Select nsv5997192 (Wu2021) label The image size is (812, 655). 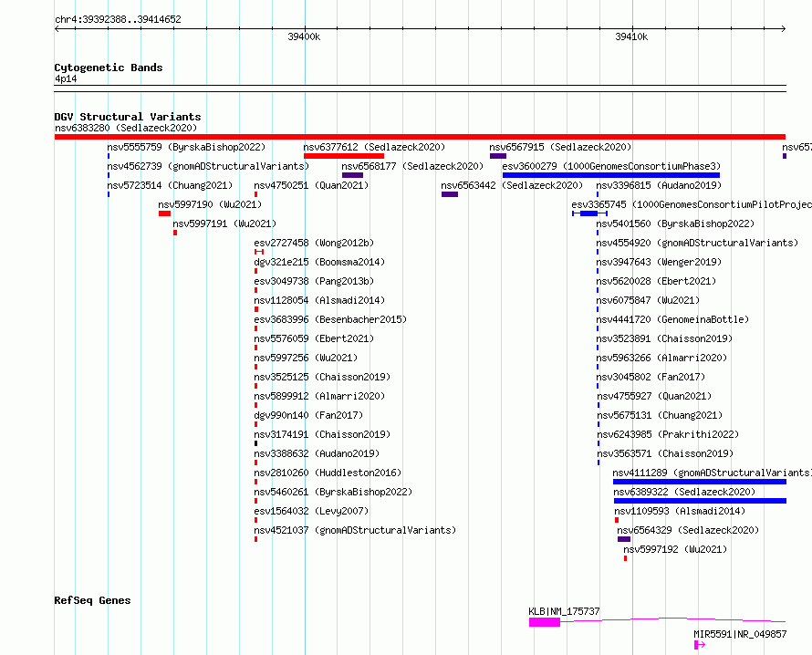pos(675,549)
